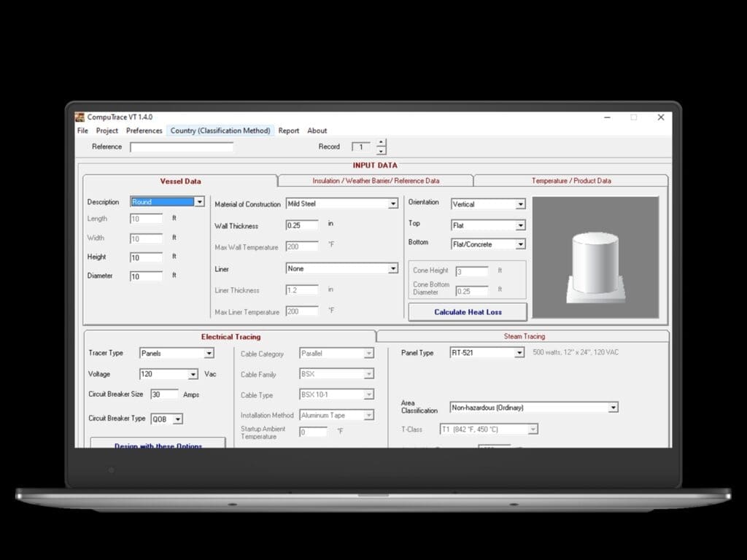747x560 pixels.
Task: Expand the Bottom dropdown showing Flat/Concrete
Action: point(520,244)
